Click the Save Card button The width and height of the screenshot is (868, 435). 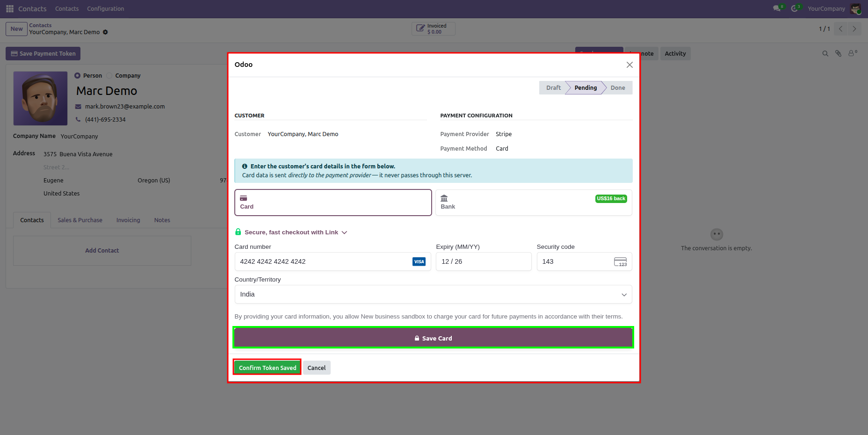tap(433, 338)
